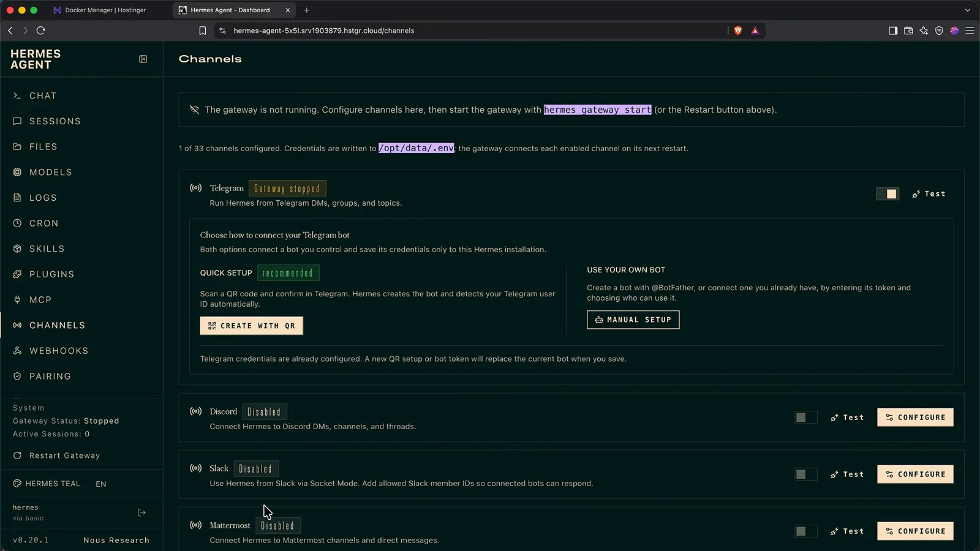Open the browser hamburger menu
This screenshot has height=551, width=980.
click(970, 31)
